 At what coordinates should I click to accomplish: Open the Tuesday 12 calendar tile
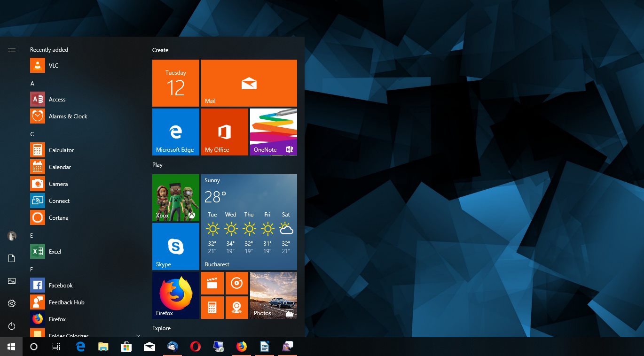[176, 83]
